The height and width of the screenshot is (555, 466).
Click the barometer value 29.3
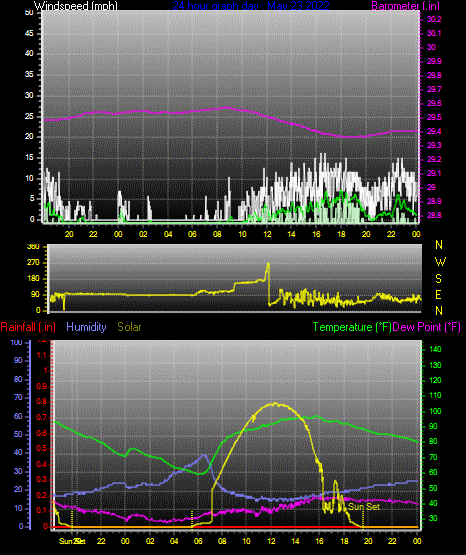[434, 145]
